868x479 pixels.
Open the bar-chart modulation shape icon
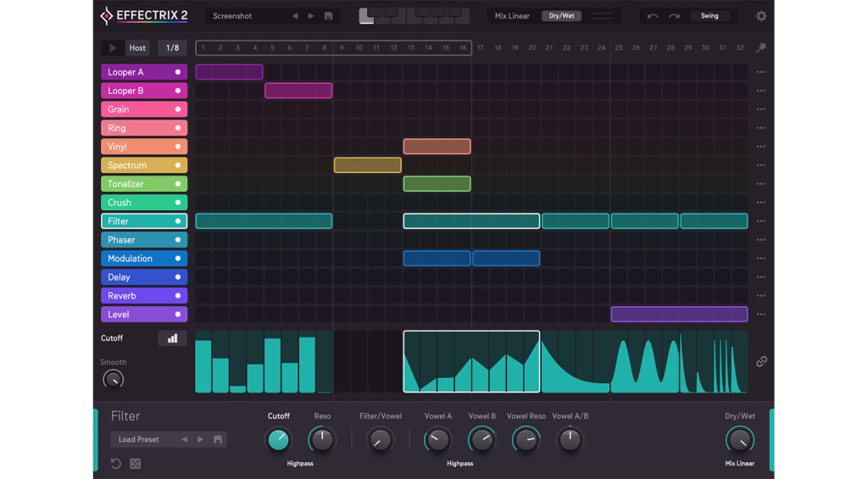(173, 338)
